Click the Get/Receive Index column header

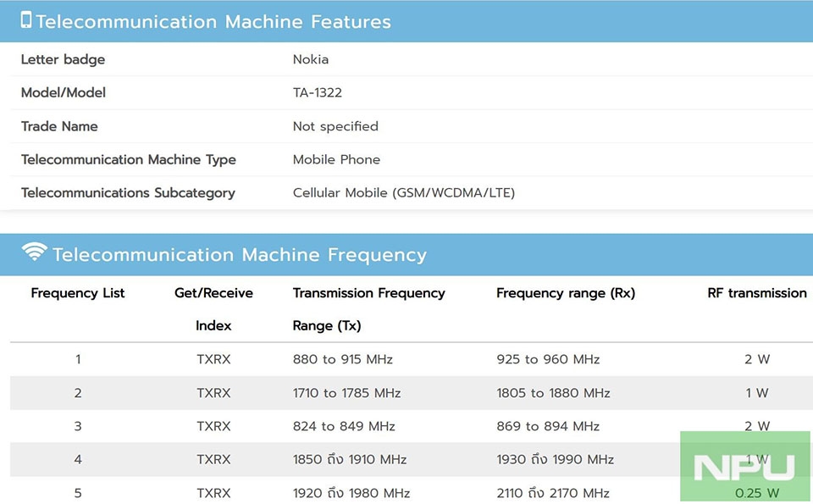[214, 309]
